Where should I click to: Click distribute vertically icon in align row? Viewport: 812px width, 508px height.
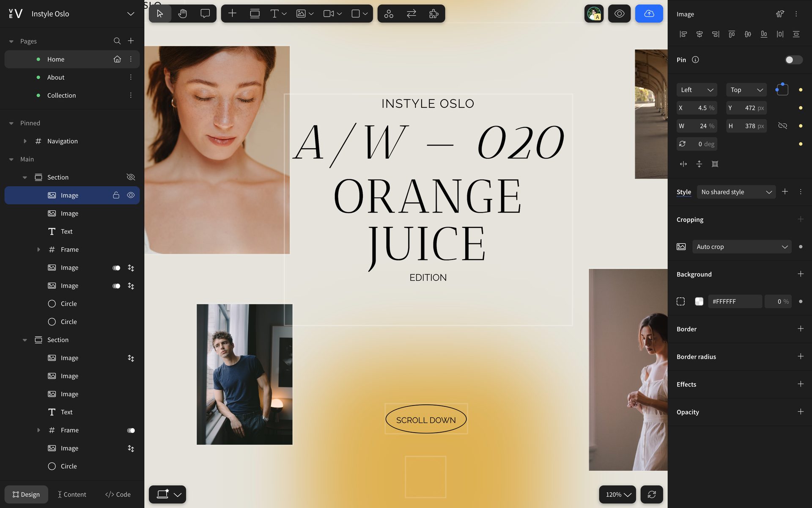point(796,34)
